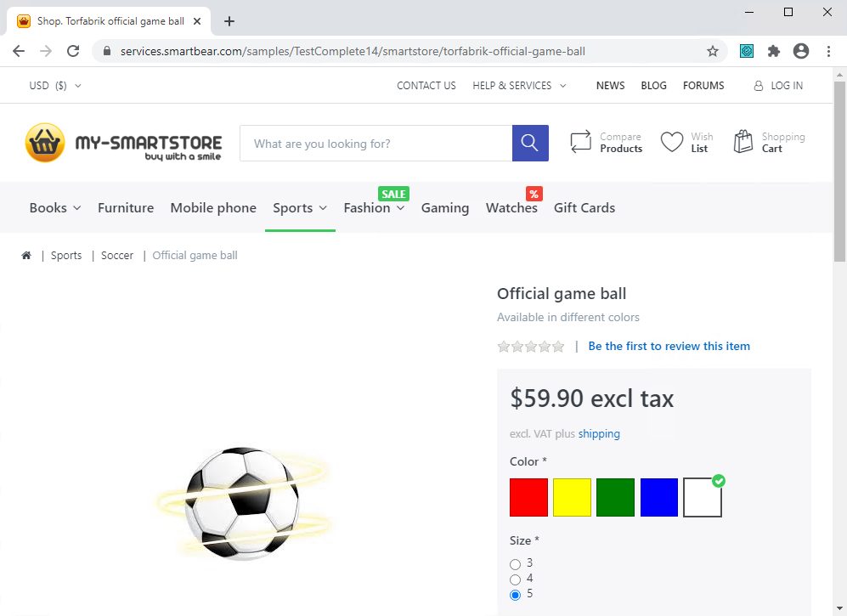Screen dimensions: 847x616
Task: Click the home icon in the breadcrumb
Action: click(x=26, y=255)
